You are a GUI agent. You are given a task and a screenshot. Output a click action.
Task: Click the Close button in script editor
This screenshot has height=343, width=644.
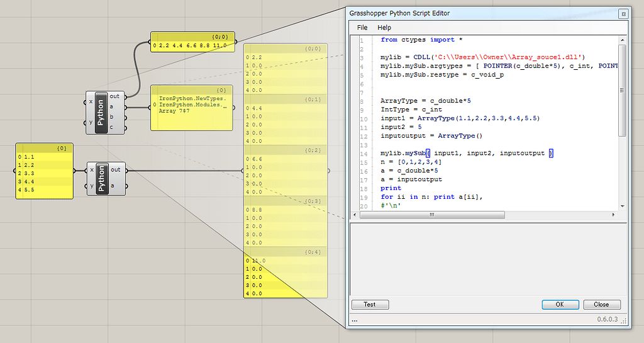click(601, 305)
